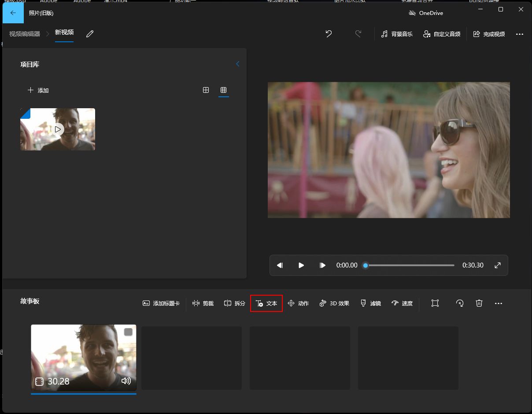
Task: Go to 视频编辑器 breadcrumb
Action: (x=25, y=34)
